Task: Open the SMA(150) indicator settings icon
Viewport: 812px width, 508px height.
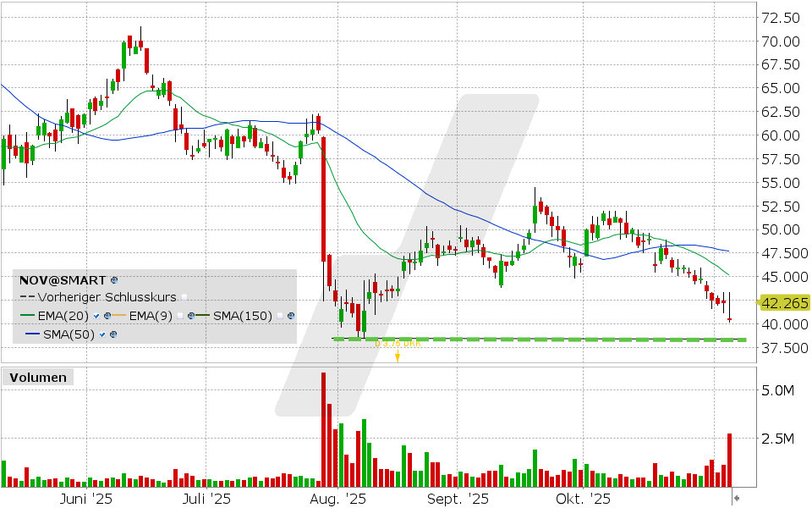Action: (291, 316)
